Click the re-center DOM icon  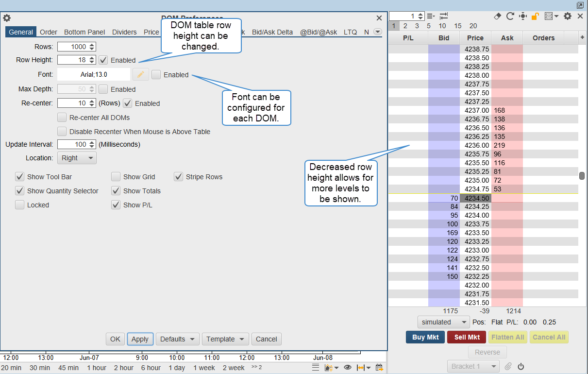pyautogui.click(x=522, y=16)
